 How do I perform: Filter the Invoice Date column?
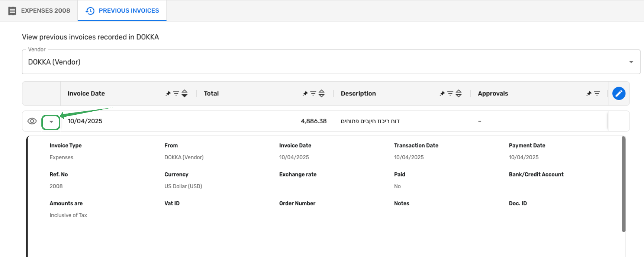[x=176, y=94]
